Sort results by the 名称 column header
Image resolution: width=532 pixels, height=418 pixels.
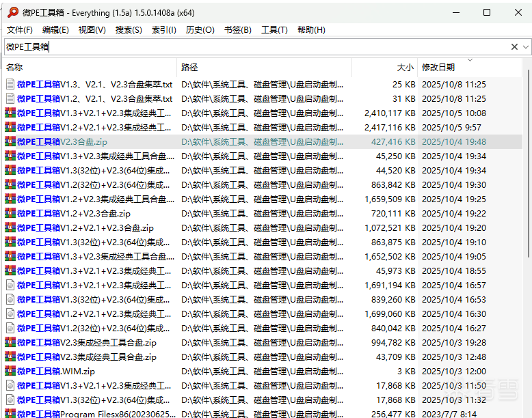tap(14, 68)
